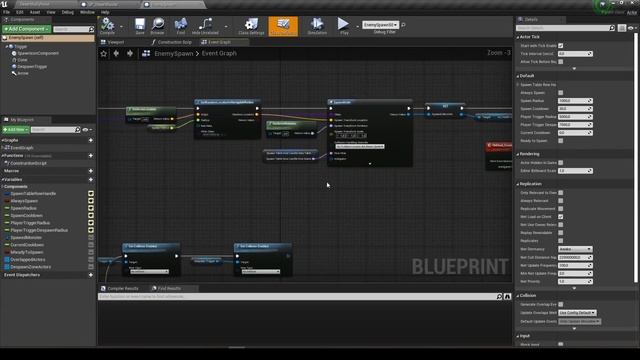Viewport: 640px width, 360px height.
Task: Click the Find toolbar icon
Action: point(180,24)
